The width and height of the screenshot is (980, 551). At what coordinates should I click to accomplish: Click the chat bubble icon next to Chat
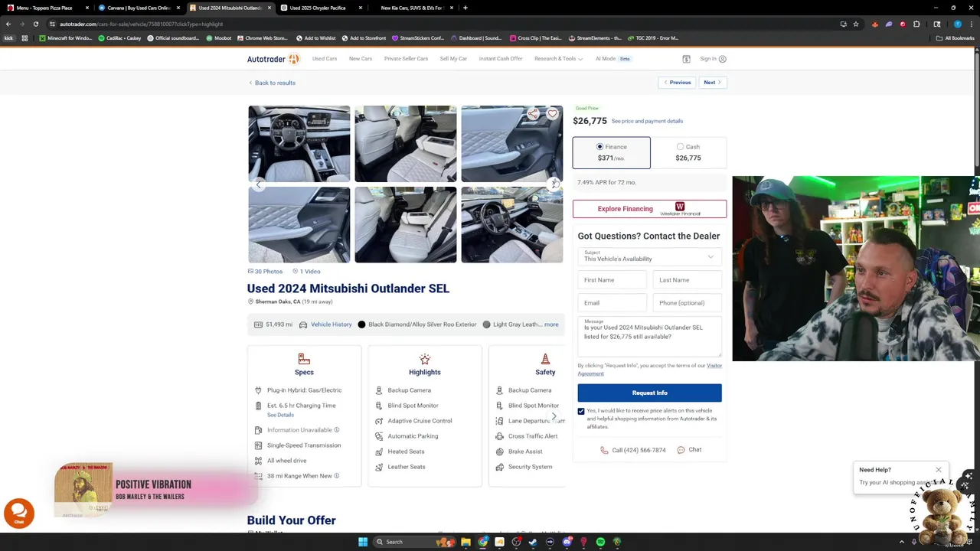(681, 450)
